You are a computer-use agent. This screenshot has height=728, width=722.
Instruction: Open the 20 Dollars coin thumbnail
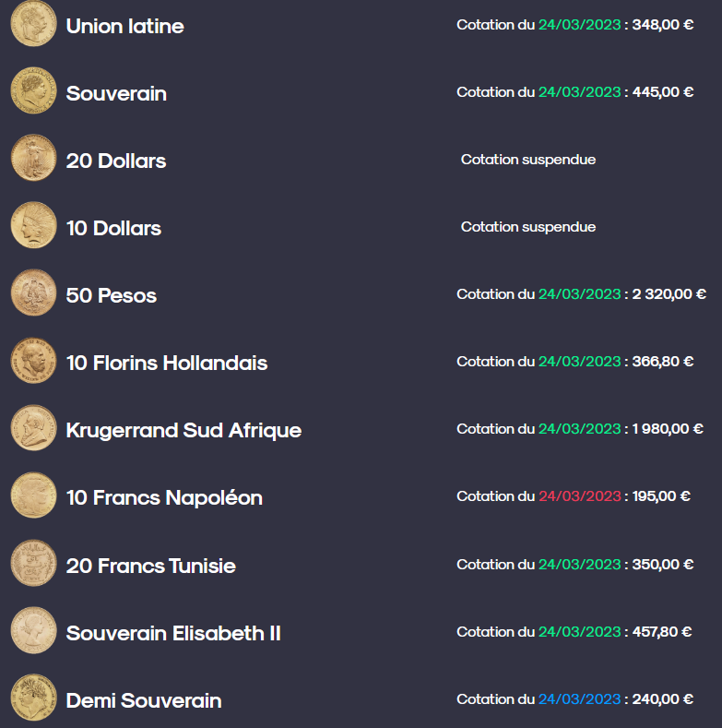(x=33, y=158)
